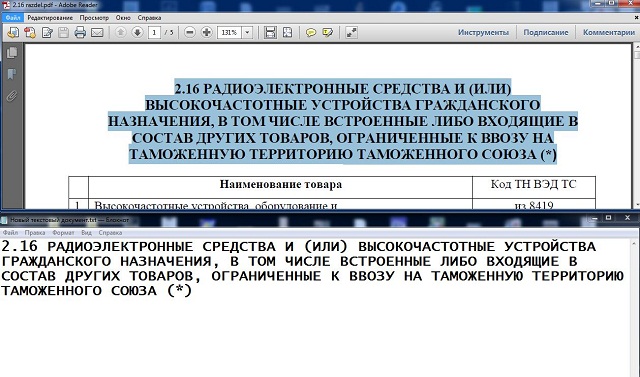
Task: Zoom in with the plus button
Action: click(207, 32)
